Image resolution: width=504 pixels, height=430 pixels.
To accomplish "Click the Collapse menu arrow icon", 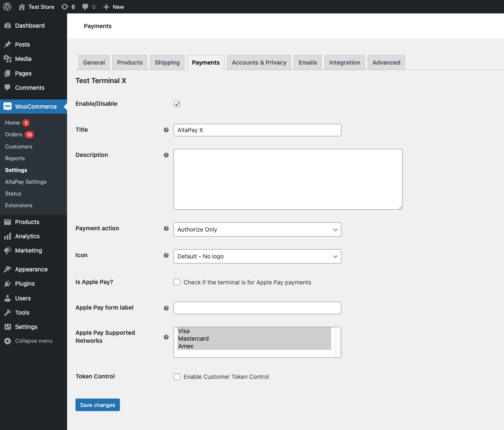I will tap(8, 341).
